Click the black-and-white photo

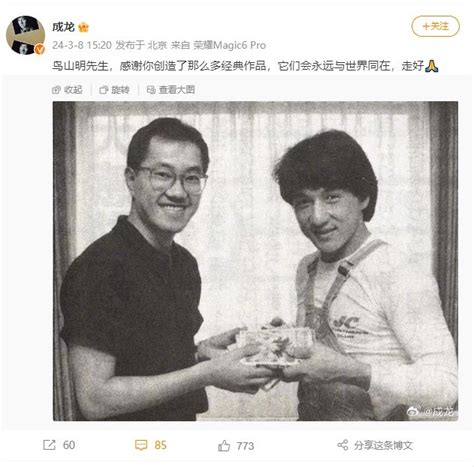coord(255,261)
